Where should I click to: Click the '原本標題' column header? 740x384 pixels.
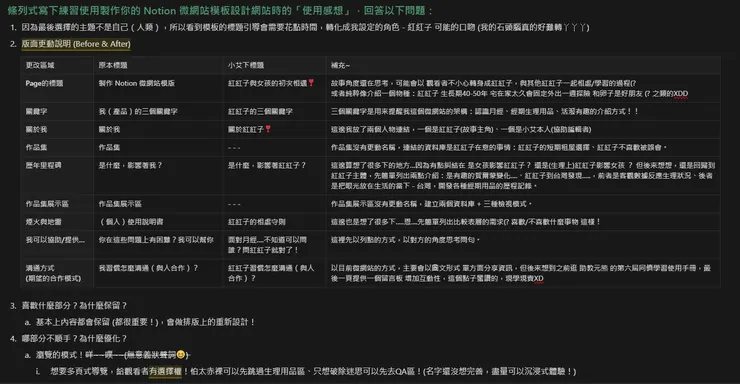coord(158,65)
